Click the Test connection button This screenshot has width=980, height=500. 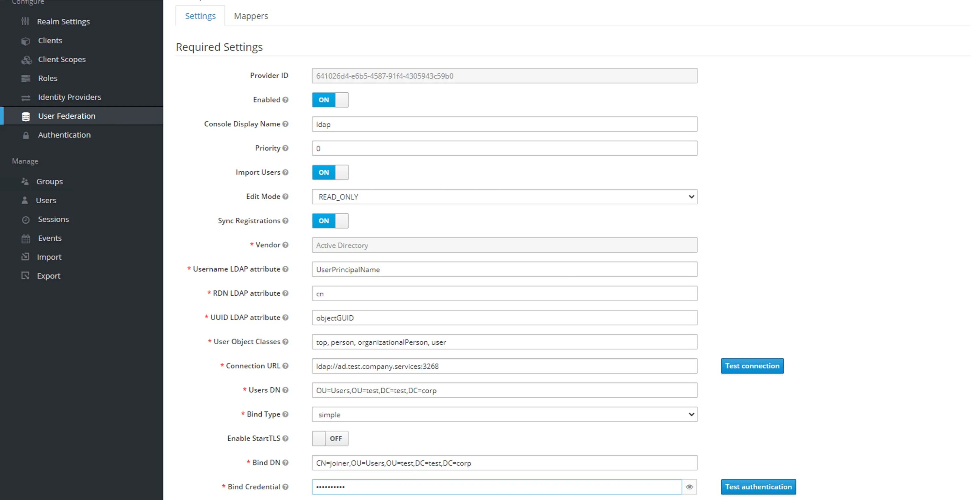[x=752, y=366]
